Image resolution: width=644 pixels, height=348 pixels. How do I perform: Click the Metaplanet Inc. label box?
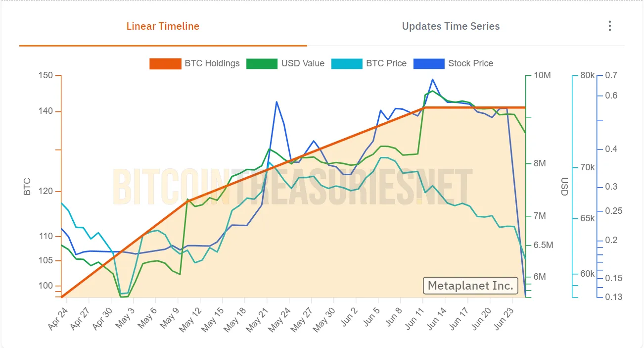470,286
